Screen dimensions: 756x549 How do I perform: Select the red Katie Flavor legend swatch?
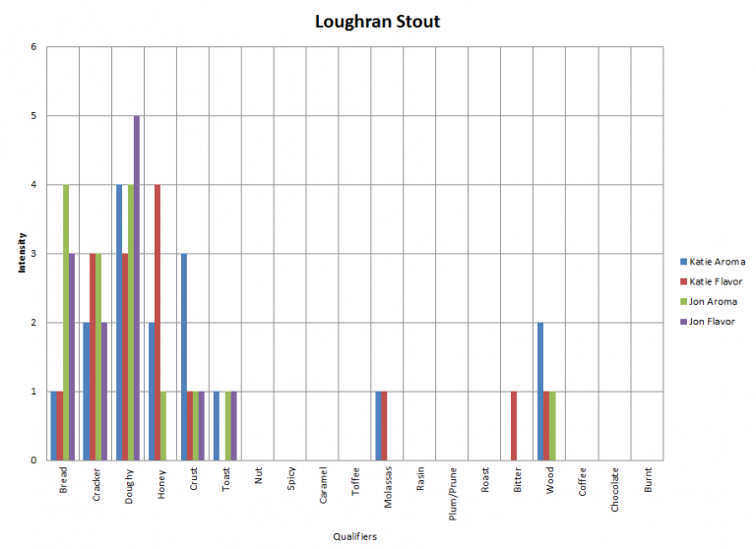(681, 281)
